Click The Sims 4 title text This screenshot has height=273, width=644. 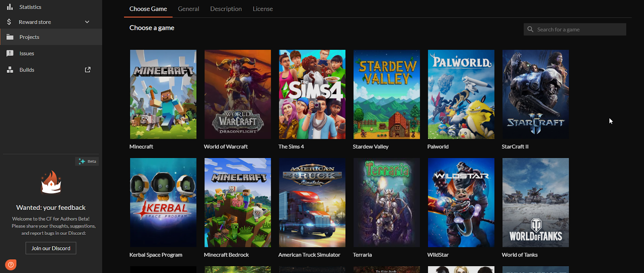coord(291,147)
